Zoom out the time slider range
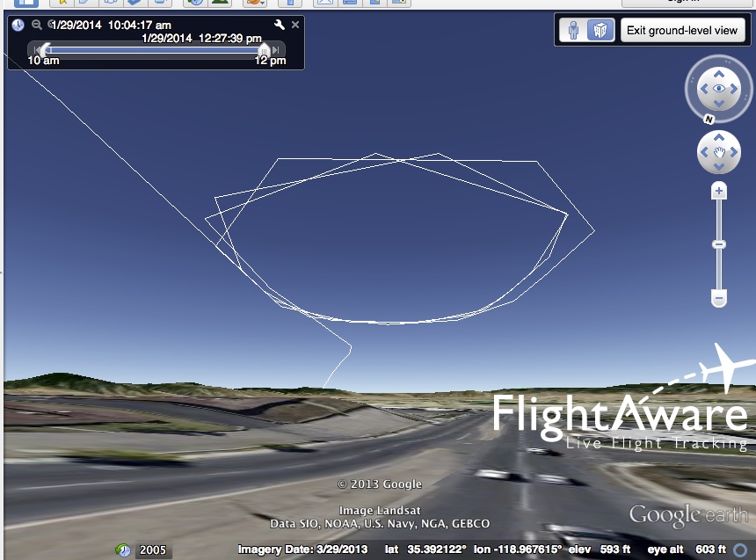Image resolution: width=756 pixels, height=560 pixels. click(37, 24)
